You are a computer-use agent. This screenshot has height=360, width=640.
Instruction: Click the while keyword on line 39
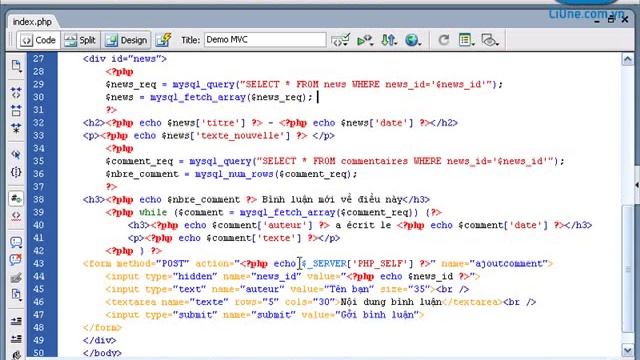coord(153,212)
